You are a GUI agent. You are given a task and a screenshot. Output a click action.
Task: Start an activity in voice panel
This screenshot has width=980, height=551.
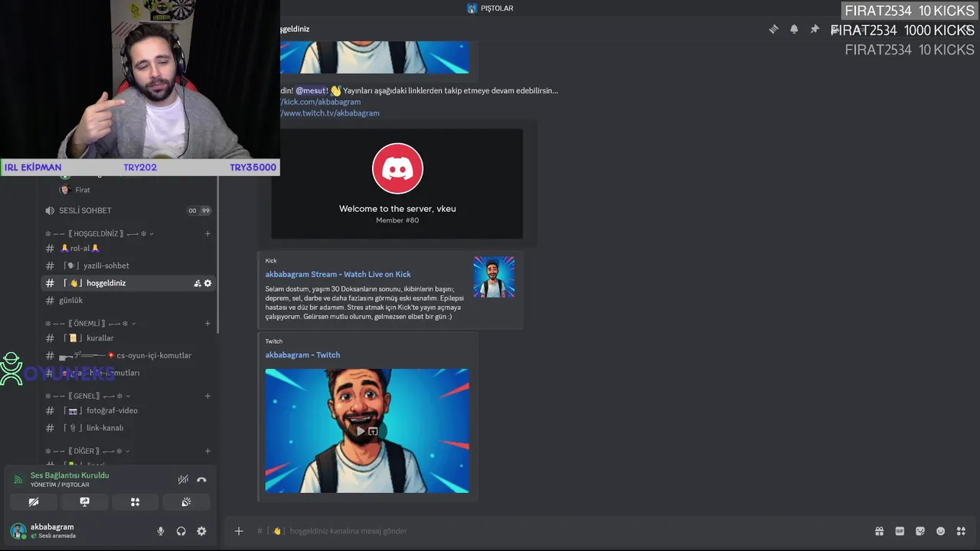(x=135, y=502)
